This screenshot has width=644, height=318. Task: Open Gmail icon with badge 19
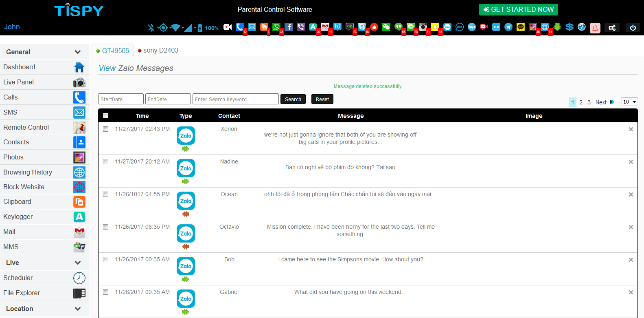(325, 27)
